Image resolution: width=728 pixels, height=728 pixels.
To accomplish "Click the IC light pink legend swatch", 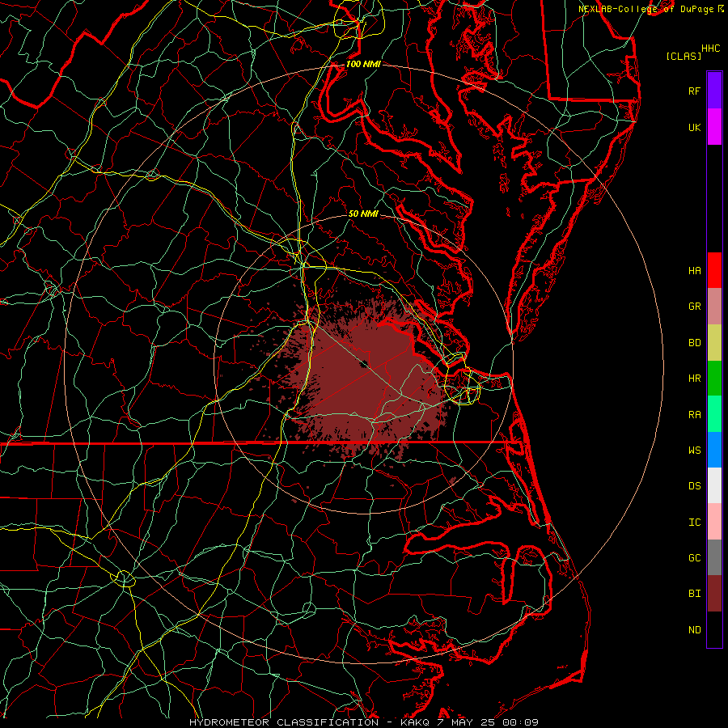I will [714, 522].
